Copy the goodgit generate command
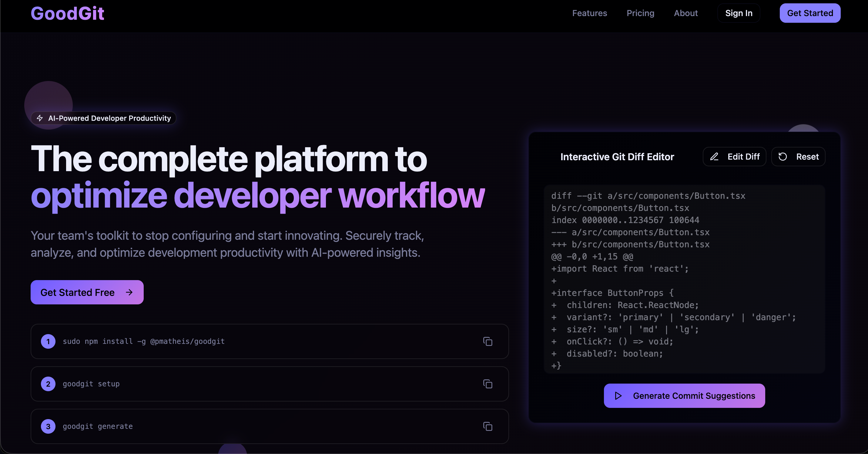Screen dimensions: 868x454 pos(488,426)
